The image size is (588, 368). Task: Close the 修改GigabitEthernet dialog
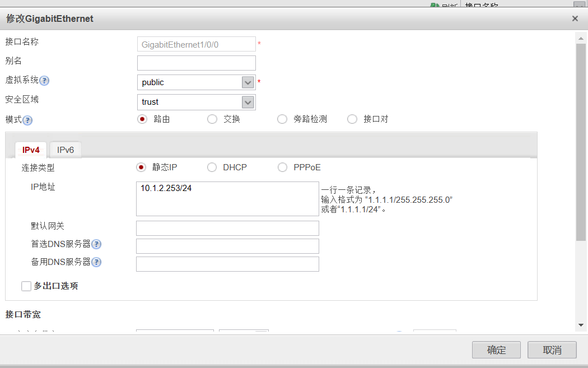575,18
